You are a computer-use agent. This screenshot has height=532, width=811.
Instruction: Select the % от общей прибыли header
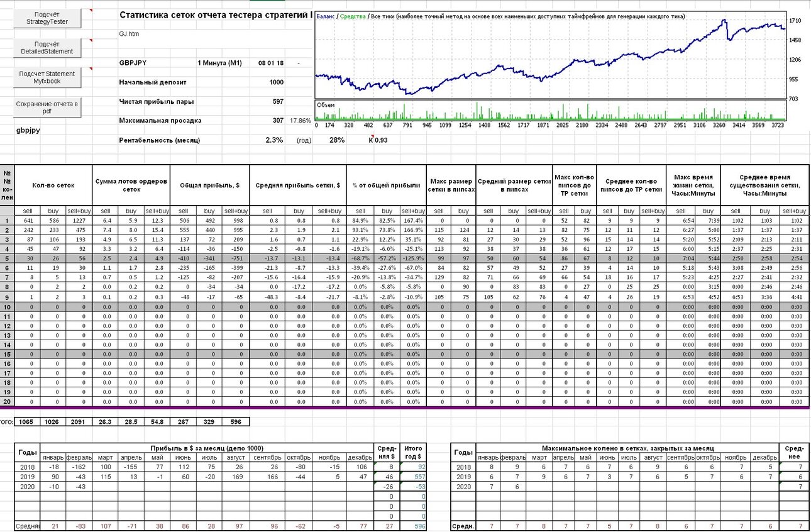point(387,186)
